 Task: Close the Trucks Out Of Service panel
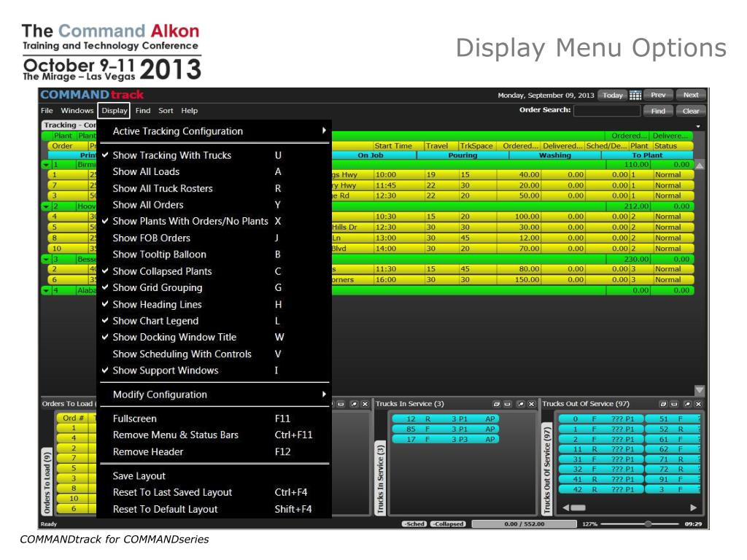coord(698,404)
